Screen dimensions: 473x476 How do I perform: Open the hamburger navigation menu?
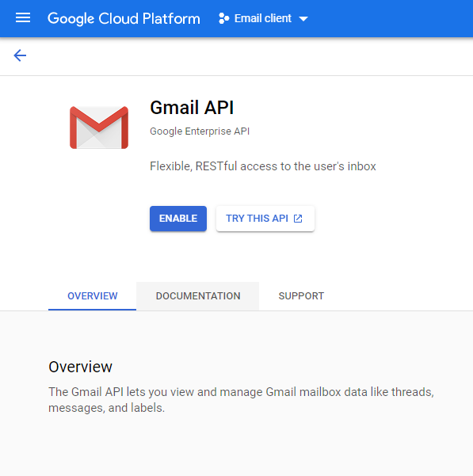coord(23,18)
